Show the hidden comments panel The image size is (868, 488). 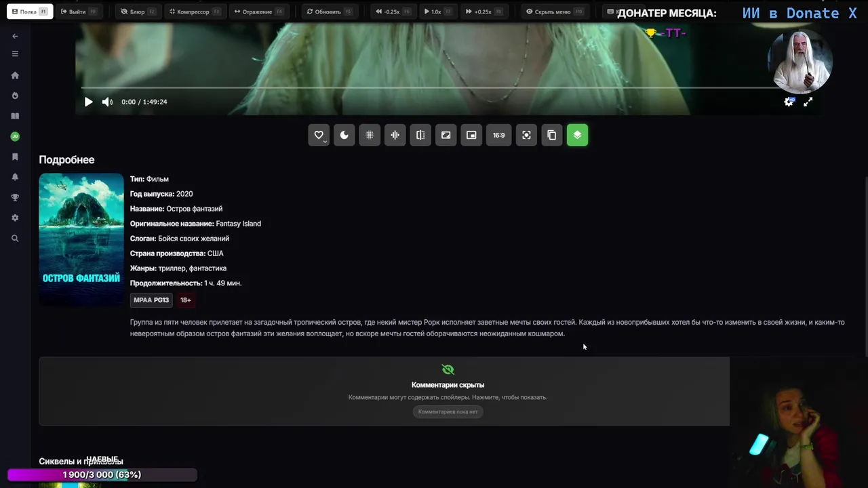tap(384, 391)
